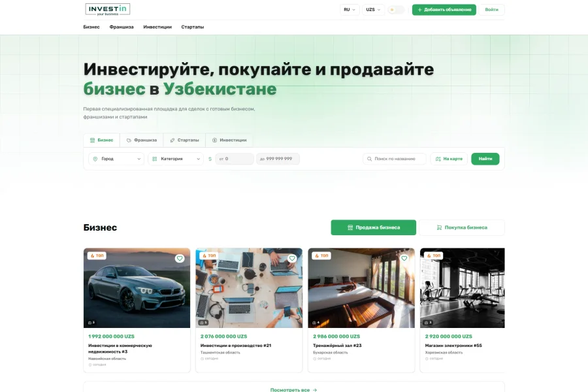Click the Войти button

click(491, 10)
